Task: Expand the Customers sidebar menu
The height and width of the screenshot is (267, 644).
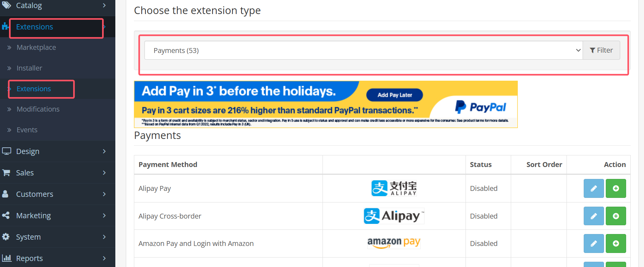Action: pyautogui.click(x=104, y=194)
